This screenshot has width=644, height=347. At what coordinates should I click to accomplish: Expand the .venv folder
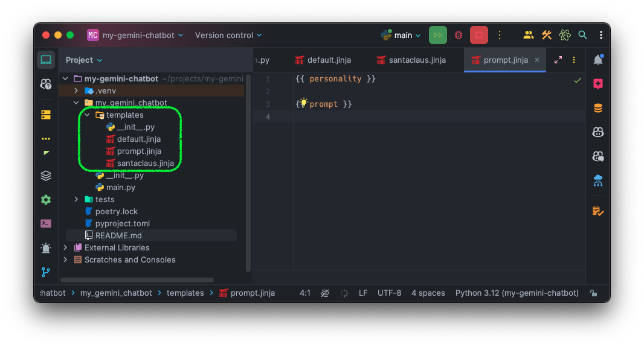pos(76,91)
